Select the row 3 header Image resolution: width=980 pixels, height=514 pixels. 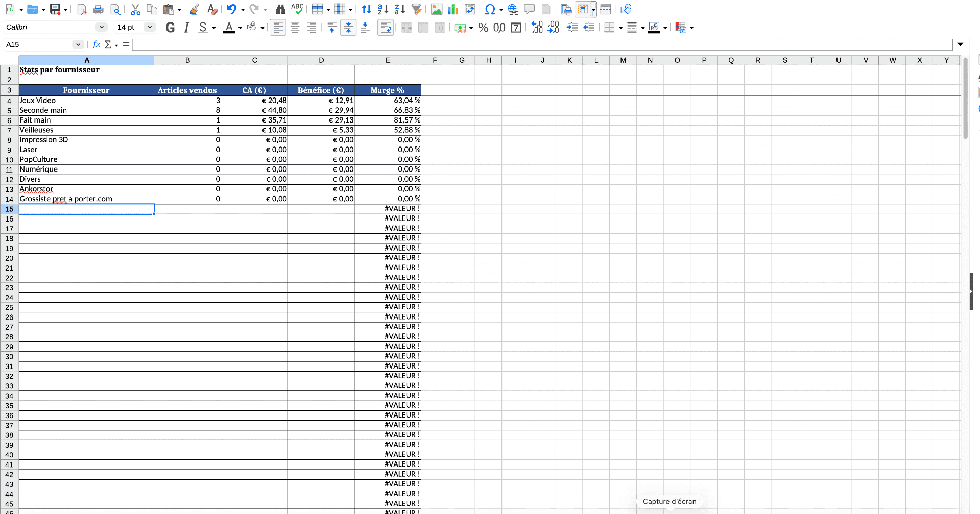click(x=9, y=90)
